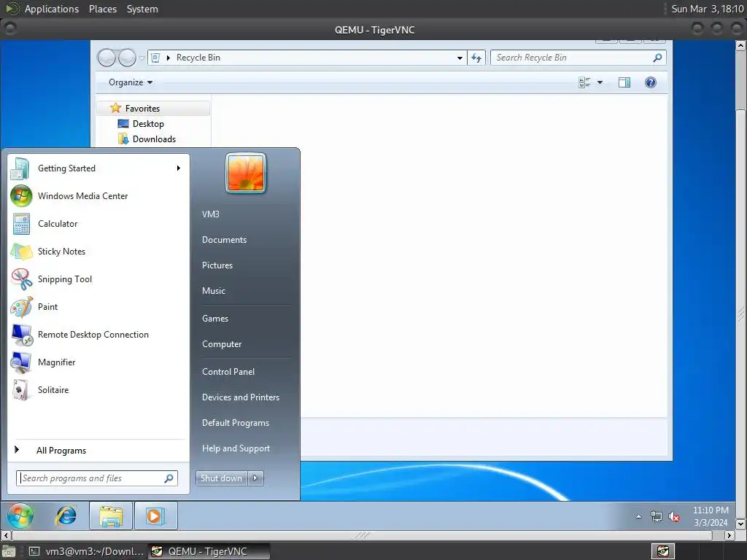This screenshot has width=747, height=560.
Task: Show hidden tray icons arrow
Action: pyautogui.click(x=638, y=517)
